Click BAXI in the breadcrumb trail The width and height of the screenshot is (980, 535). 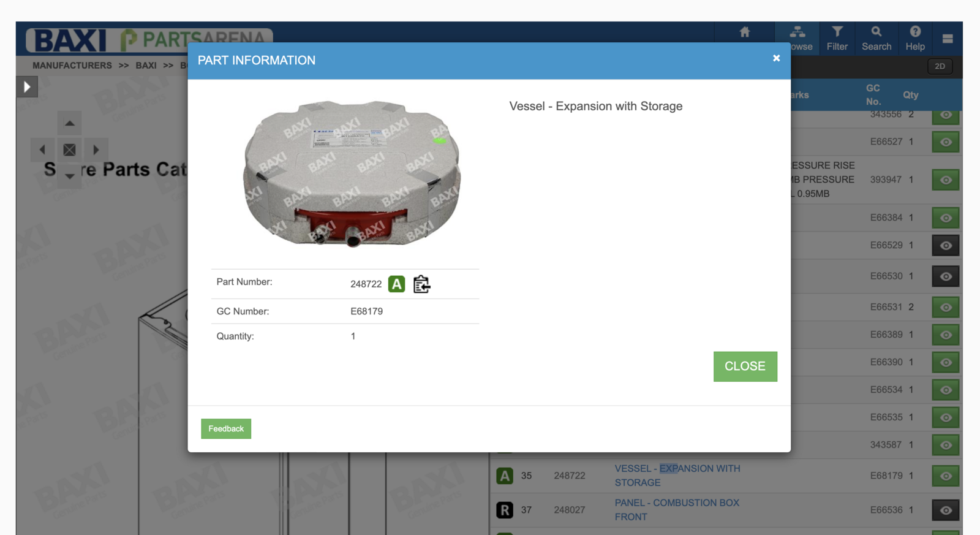(x=146, y=66)
